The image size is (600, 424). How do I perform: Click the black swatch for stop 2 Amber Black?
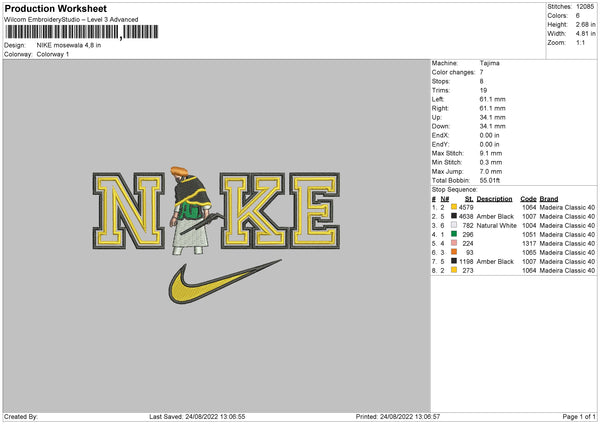coord(454,216)
